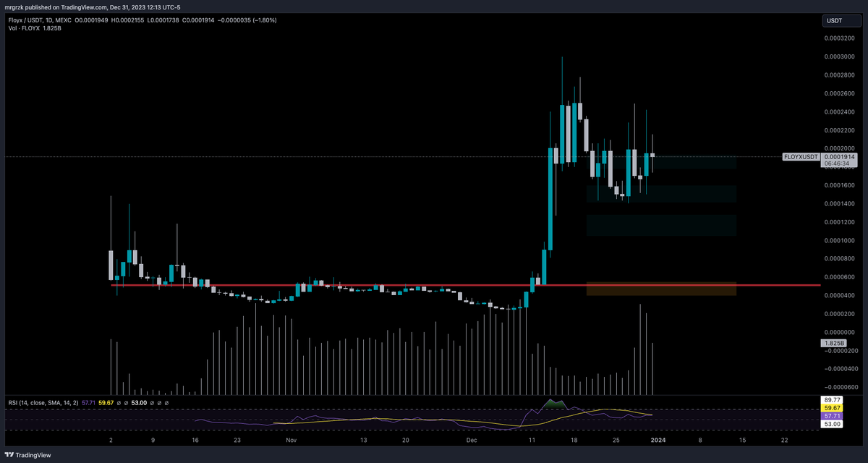
Task: Click the 0.0001600 price axis label
Action: point(839,186)
